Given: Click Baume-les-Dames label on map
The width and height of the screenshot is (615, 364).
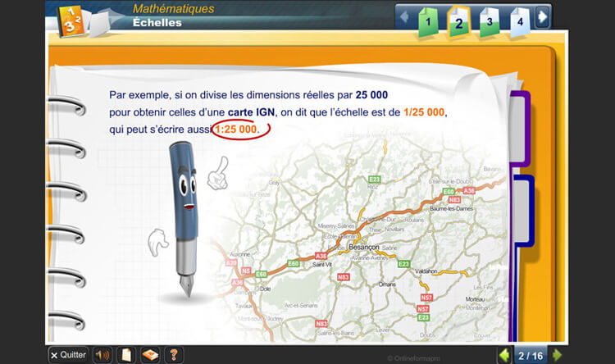Looking at the screenshot, I should 451,209.
